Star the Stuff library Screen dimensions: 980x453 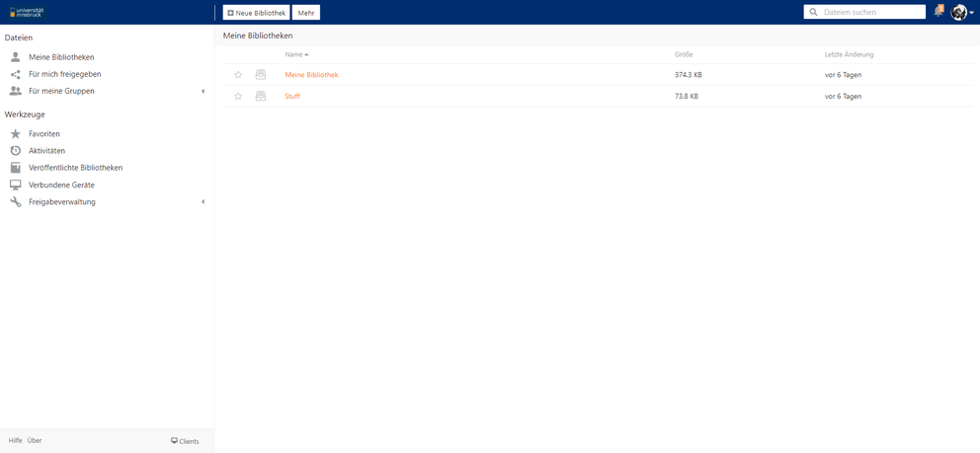coord(238,97)
